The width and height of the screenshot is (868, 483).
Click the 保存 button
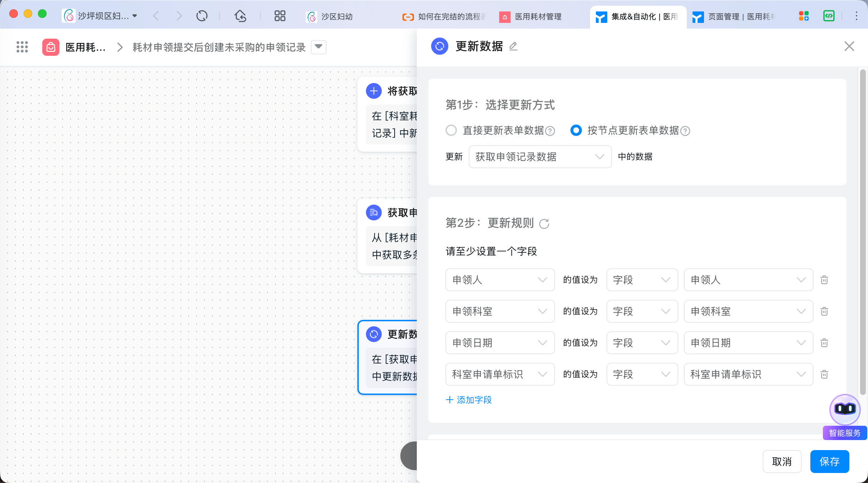[x=829, y=462]
